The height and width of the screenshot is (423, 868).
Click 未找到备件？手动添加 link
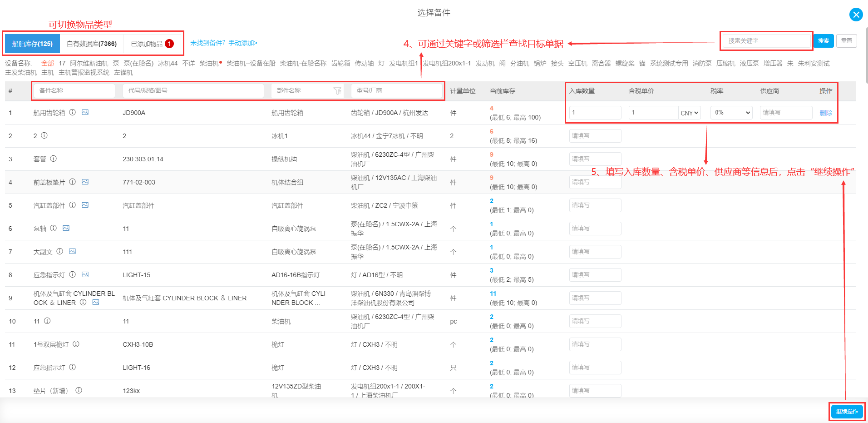[x=224, y=43]
